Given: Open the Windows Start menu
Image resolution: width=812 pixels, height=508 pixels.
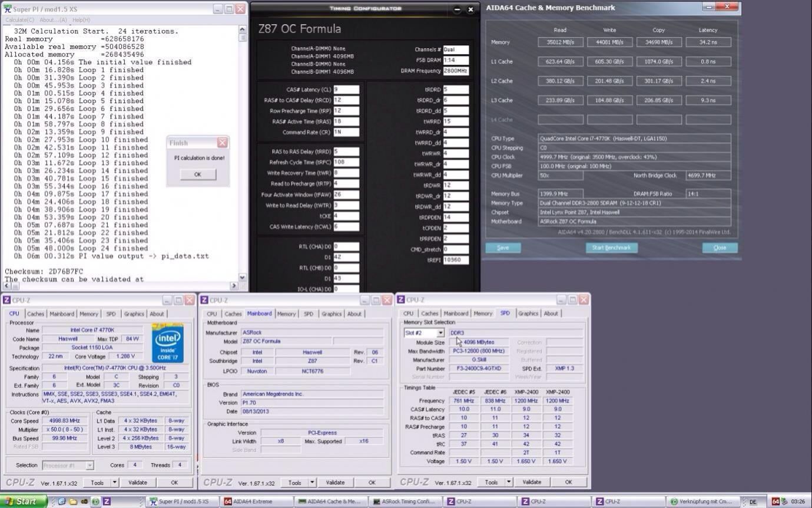Looking at the screenshot, I should (x=23, y=502).
